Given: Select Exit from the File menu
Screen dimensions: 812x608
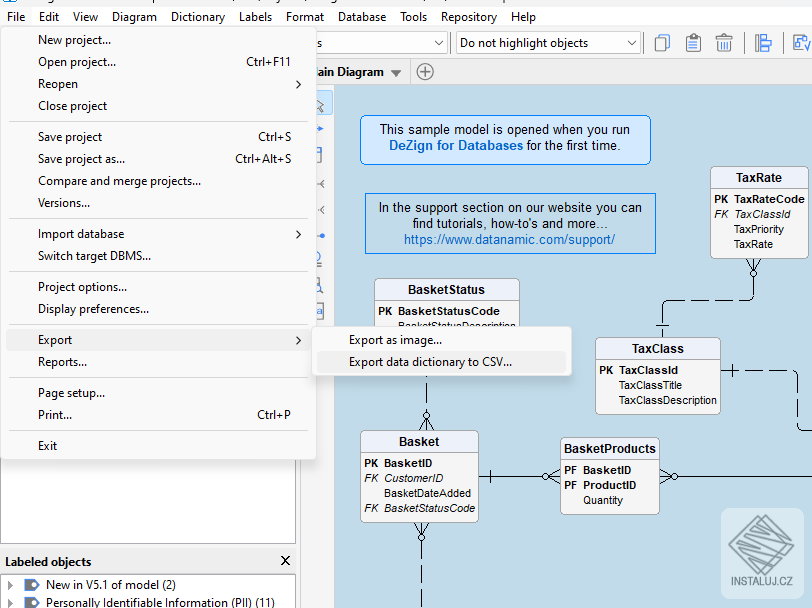Looking at the screenshot, I should (x=158, y=446).
